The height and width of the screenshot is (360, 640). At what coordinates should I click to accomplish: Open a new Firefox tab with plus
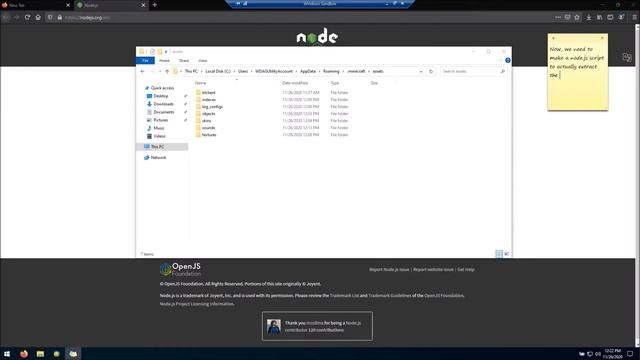tap(155, 5)
